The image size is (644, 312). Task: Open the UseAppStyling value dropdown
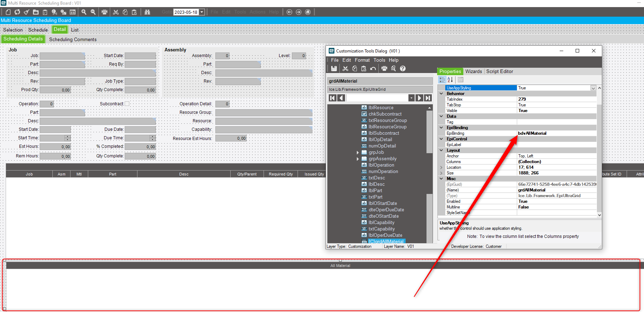(593, 88)
